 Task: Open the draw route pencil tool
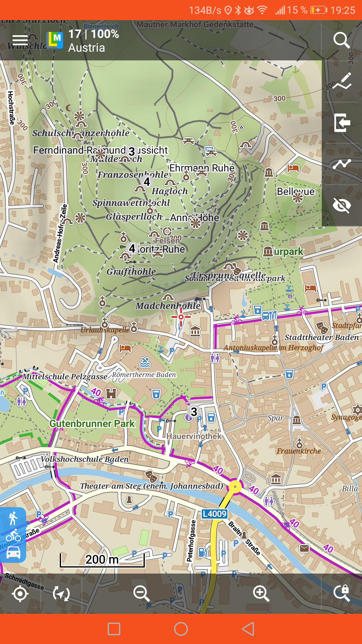click(x=342, y=81)
